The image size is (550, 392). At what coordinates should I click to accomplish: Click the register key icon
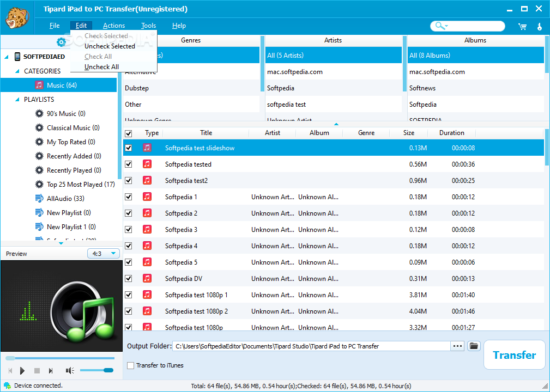(x=540, y=27)
